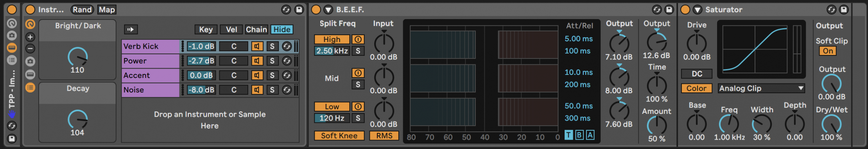Click the Noise -8.0 dB volume slider
Image resolution: width=868 pixels, height=149 pixels.
[x=201, y=90]
